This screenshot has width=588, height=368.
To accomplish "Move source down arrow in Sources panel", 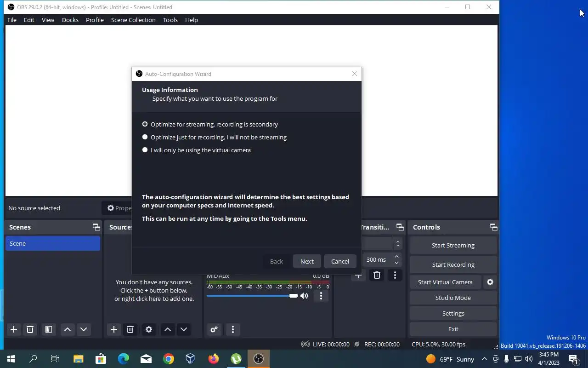I will point(184,329).
